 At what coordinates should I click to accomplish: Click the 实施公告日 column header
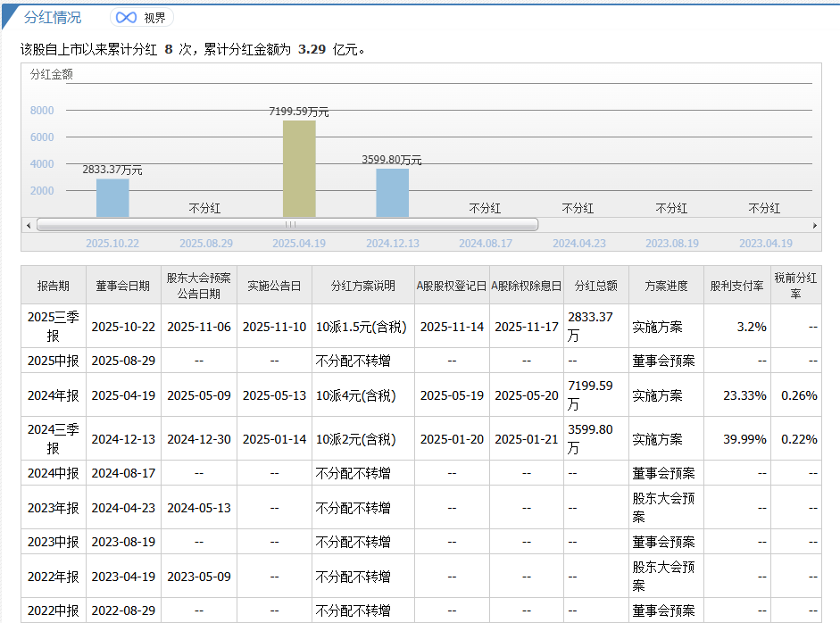[274, 286]
